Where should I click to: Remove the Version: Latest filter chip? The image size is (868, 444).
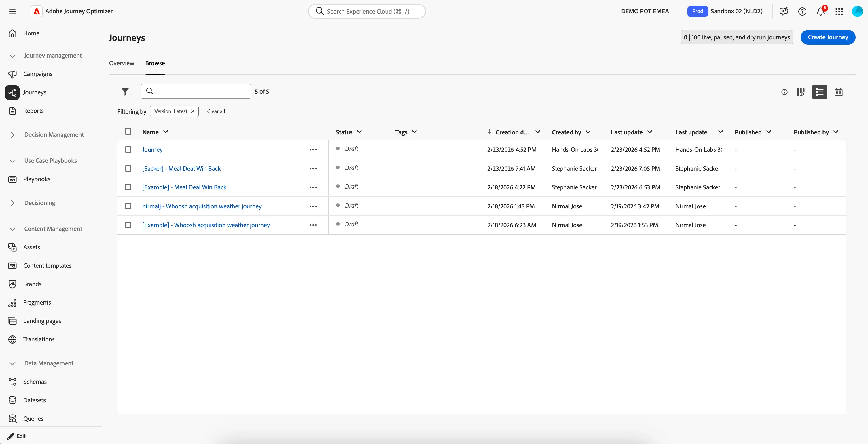pos(193,111)
